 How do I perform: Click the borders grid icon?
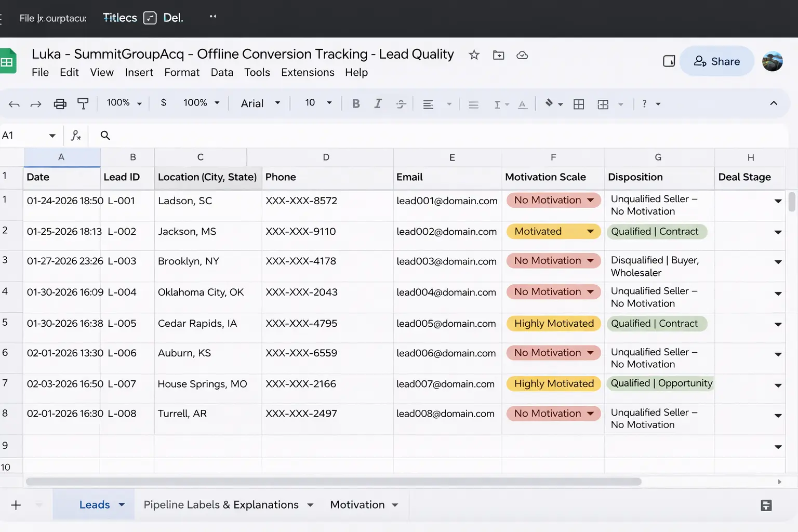coord(579,104)
